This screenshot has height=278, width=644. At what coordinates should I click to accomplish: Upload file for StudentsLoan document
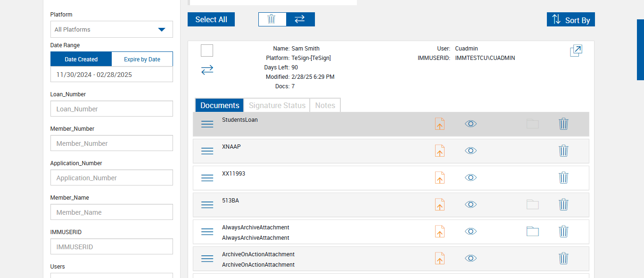tap(439, 124)
